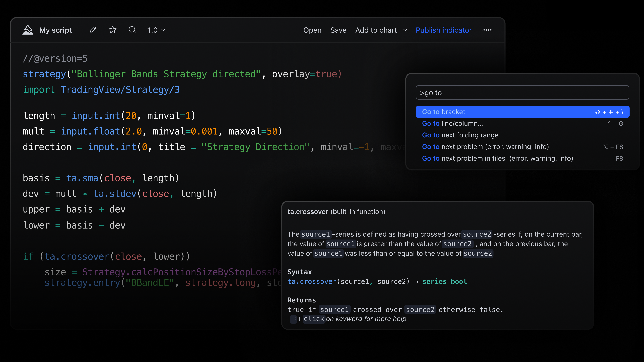The height and width of the screenshot is (362, 644).
Task: Click the Publish indicator link
Action: [444, 30]
